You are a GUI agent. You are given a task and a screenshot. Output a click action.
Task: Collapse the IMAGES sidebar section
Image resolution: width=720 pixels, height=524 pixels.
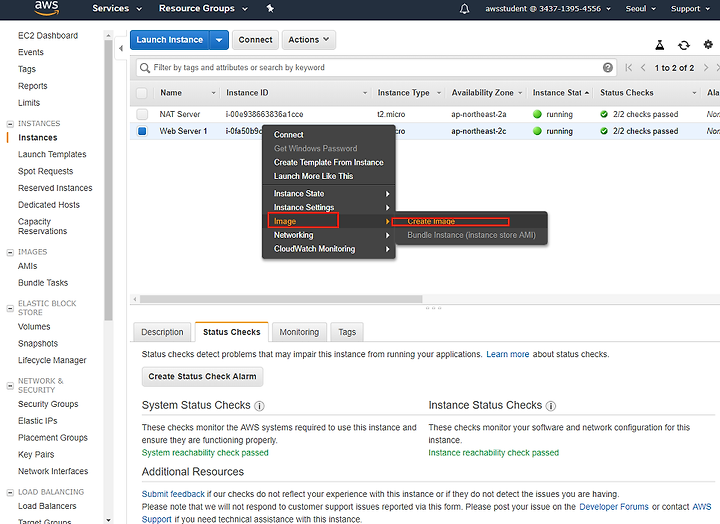(x=10, y=253)
